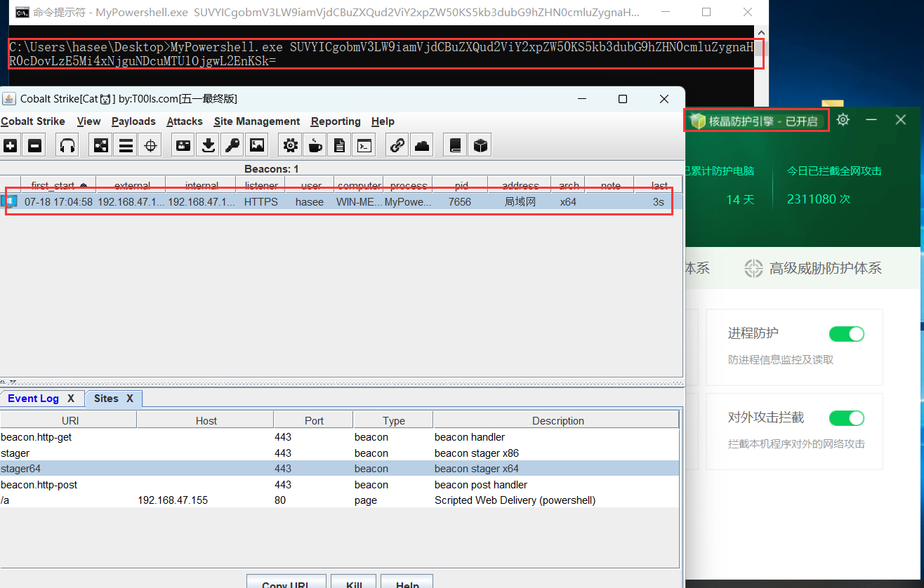Open the Attacks menu
The image size is (924, 588).
[x=185, y=121]
